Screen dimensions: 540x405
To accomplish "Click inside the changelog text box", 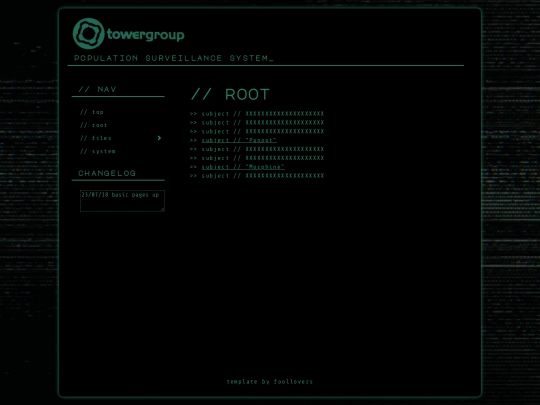I will 122,201.
